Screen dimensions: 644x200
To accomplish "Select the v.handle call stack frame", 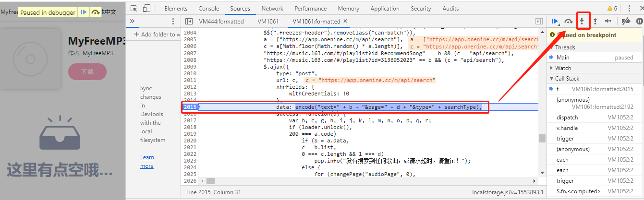I will click(x=595, y=128).
